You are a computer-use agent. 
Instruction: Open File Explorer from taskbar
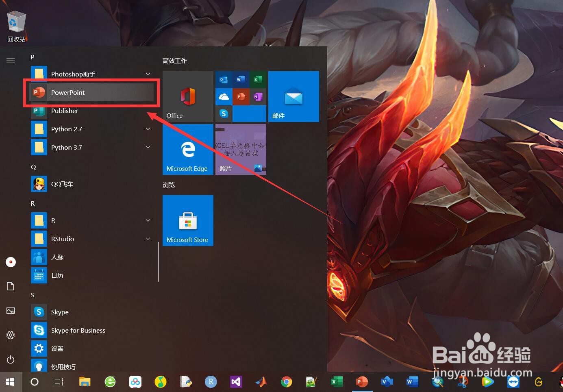point(85,382)
